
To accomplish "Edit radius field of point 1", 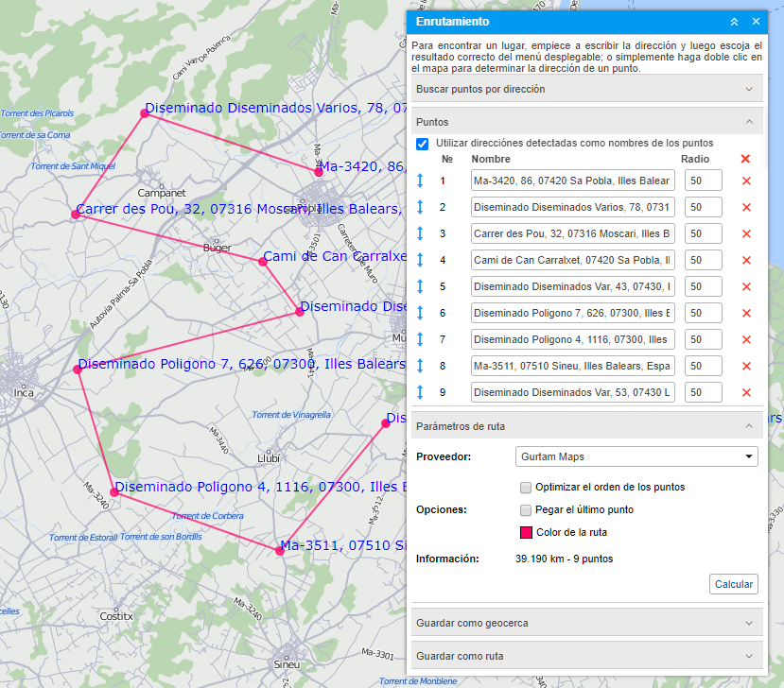I will [x=703, y=181].
